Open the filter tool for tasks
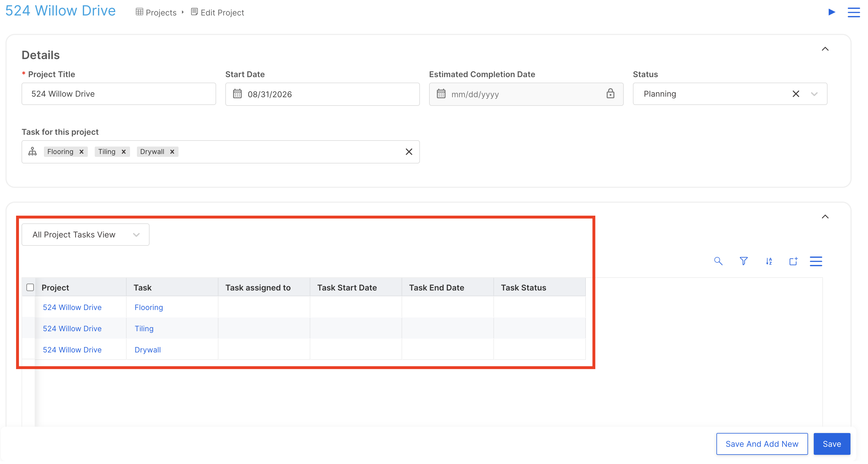 (743, 261)
